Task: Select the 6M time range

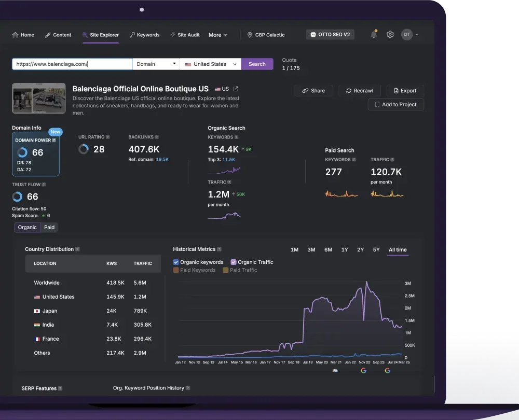Action: [x=328, y=250]
